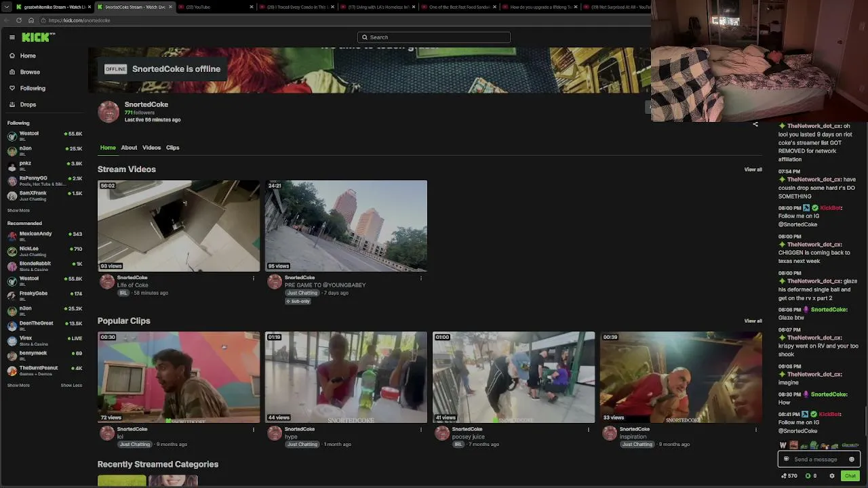Viewport: 868px width, 488px height.
Task: Open options menu for Life of Coke video
Action: 254,278
